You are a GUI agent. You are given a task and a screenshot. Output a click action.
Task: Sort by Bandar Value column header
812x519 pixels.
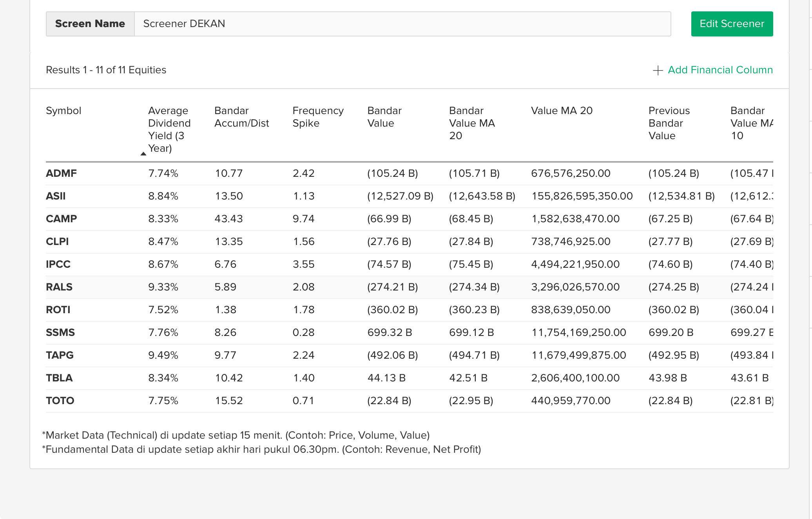[384, 117]
